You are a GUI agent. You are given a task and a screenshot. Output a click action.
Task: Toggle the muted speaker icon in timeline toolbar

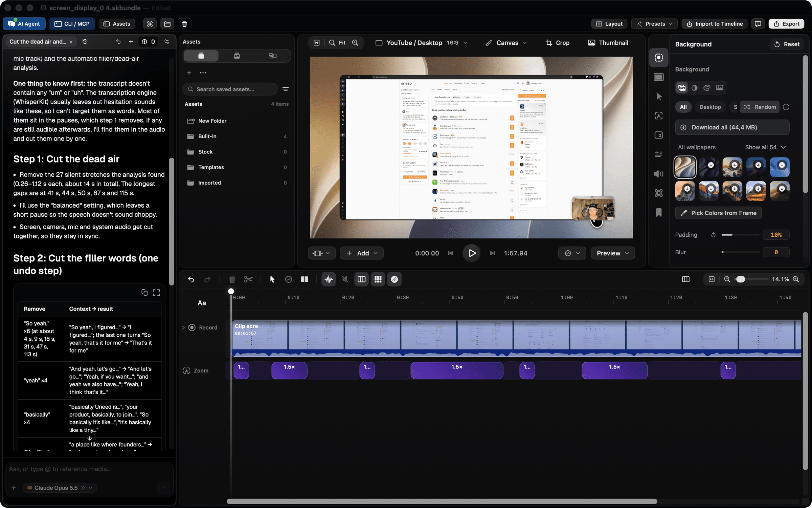click(345, 279)
